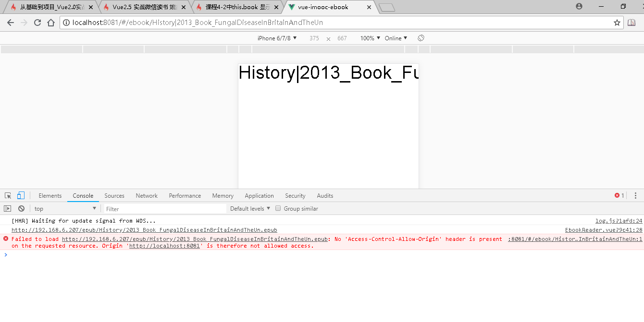Open the Elements panel tab
This screenshot has height=322, width=644.
(50, 195)
